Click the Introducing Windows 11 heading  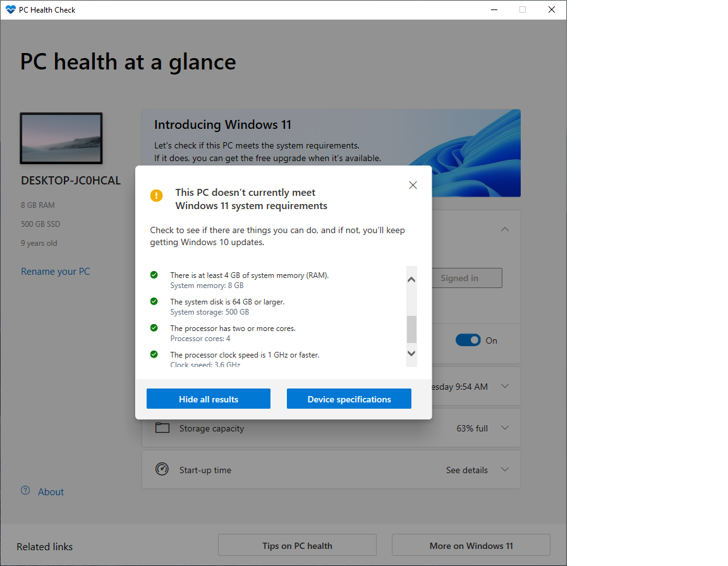223,124
